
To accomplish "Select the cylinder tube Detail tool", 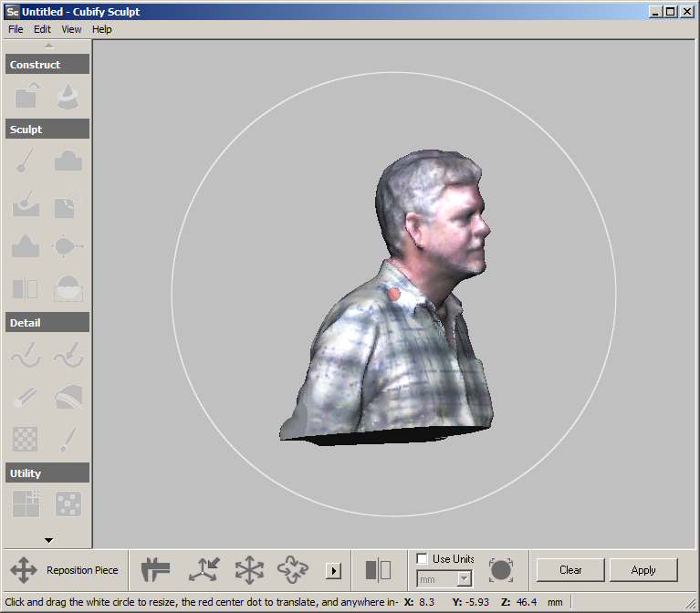I will click(x=26, y=397).
